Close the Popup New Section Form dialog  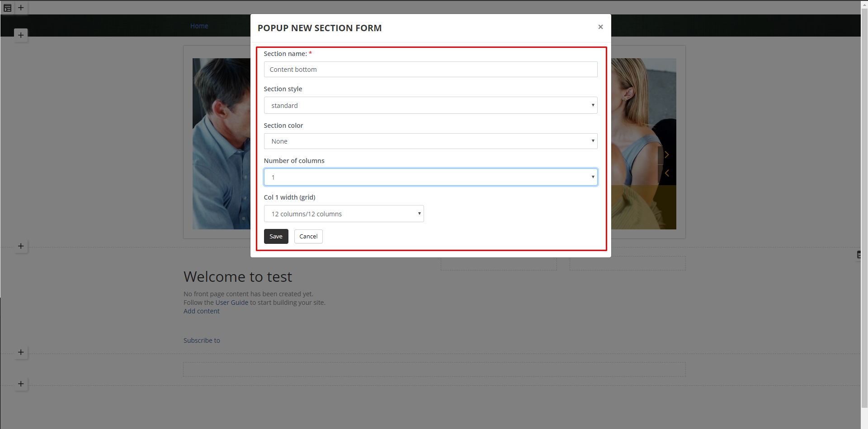click(600, 27)
